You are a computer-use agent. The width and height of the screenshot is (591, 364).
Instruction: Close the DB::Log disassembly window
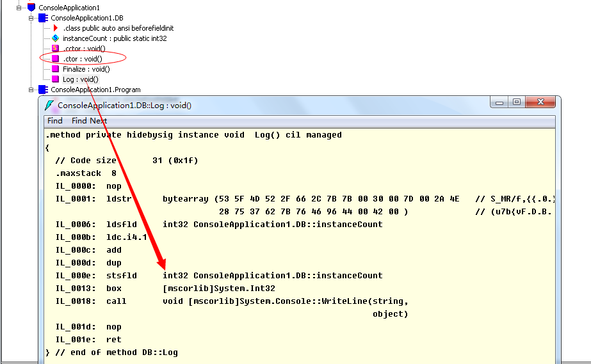tap(540, 102)
